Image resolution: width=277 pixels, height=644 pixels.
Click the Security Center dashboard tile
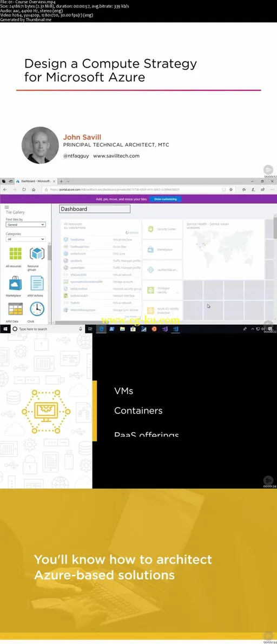click(162, 229)
